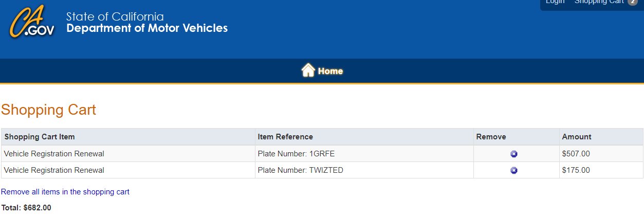Click the Login link

(x=555, y=2)
